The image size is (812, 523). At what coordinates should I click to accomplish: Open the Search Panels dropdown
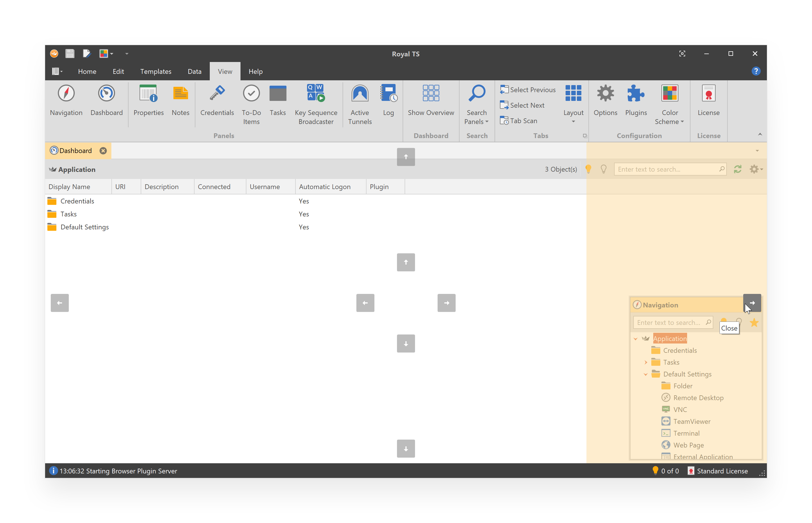[x=476, y=105]
